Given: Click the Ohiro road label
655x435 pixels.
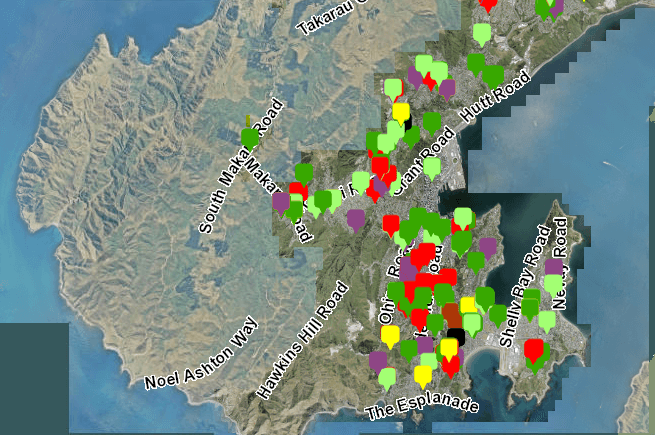Looking at the screenshot, I should pos(386,310).
